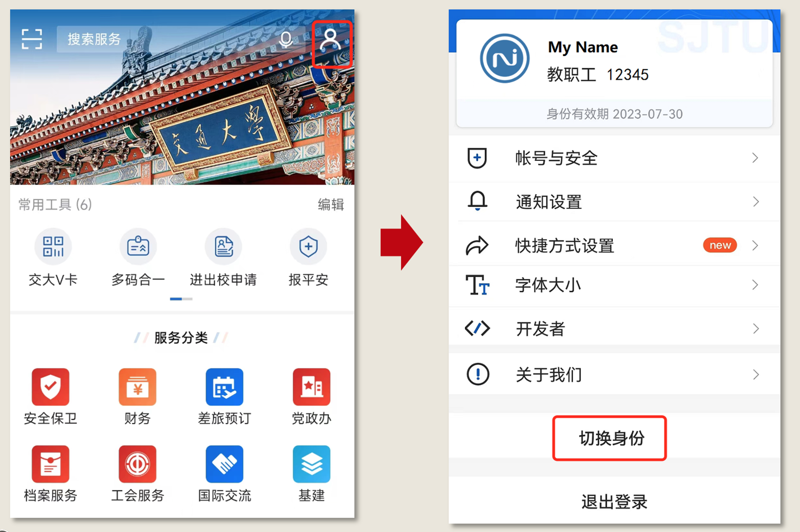This screenshot has height=532, width=800.
Task: Open the 报平安 tool icon
Action: pos(308,246)
